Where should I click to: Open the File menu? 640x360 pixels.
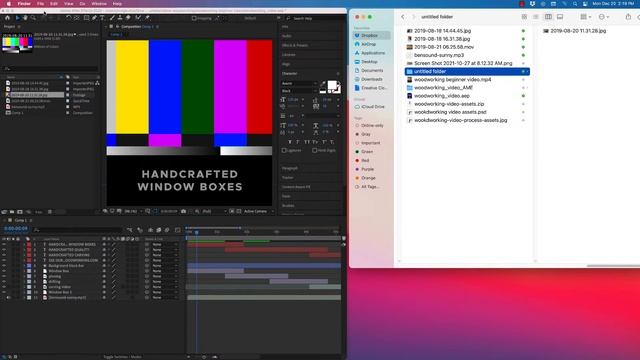(x=40, y=4)
